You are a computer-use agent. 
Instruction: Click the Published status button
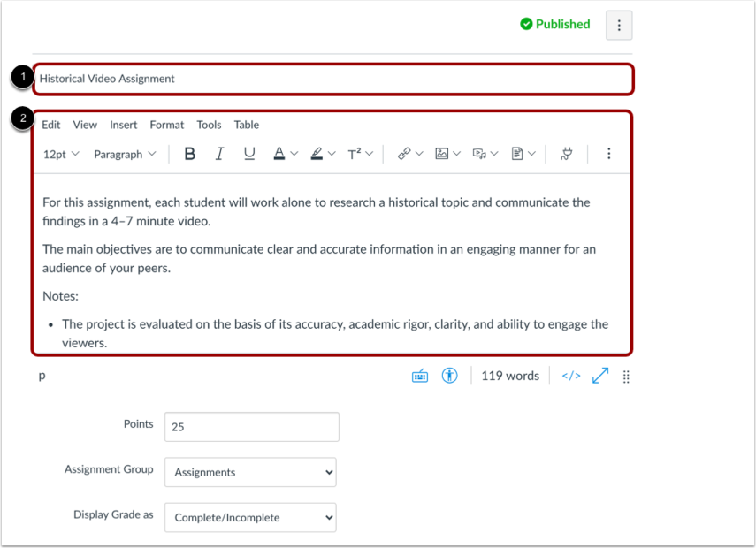point(554,25)
